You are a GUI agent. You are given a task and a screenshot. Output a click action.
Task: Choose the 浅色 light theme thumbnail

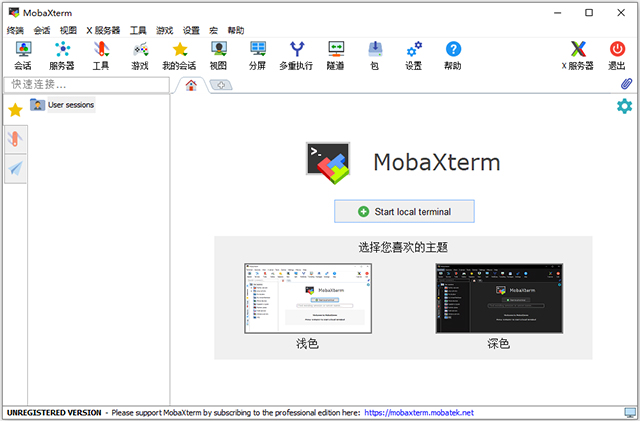tap(308, 298)
